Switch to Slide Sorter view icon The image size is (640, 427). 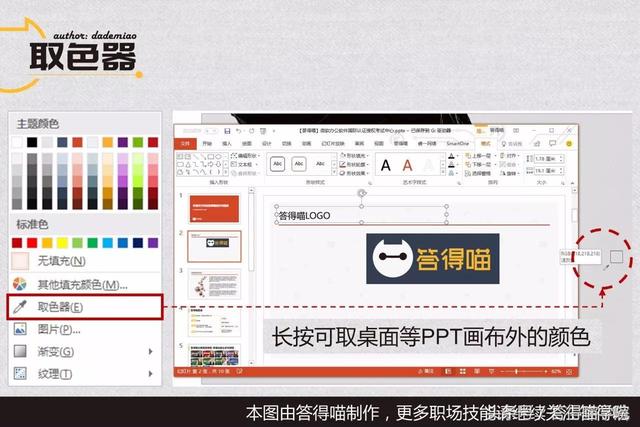click(462, 371)
